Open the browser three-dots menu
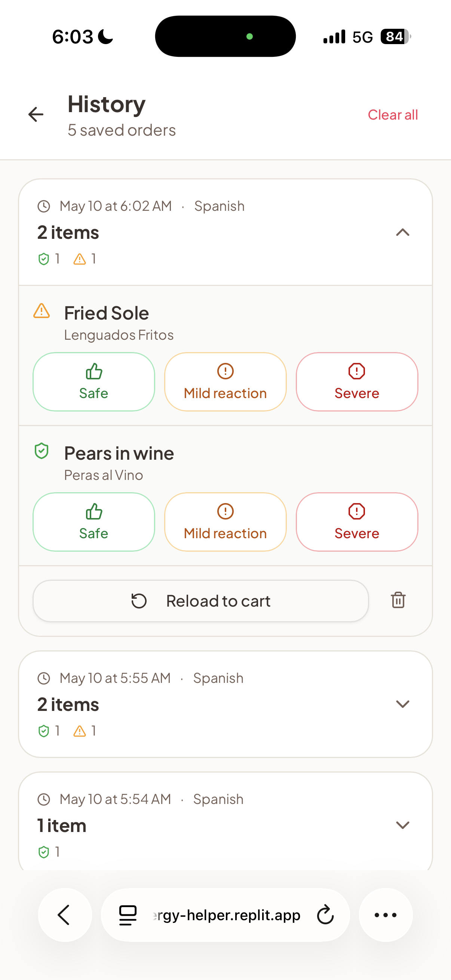Viewport: 451px width, 980px height. (386, 915)
